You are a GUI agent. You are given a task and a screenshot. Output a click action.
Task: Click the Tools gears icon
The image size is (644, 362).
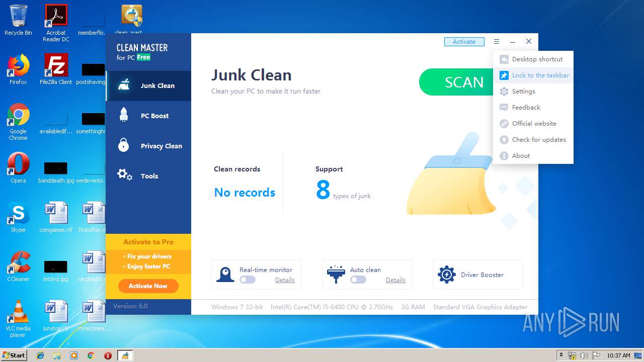pos(124,175)
